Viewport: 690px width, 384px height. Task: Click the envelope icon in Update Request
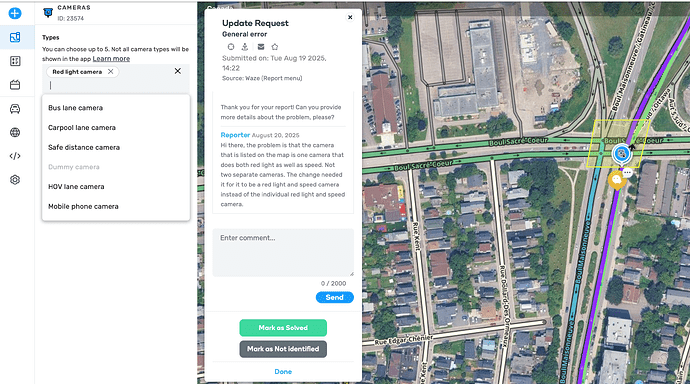click(261, 47)
